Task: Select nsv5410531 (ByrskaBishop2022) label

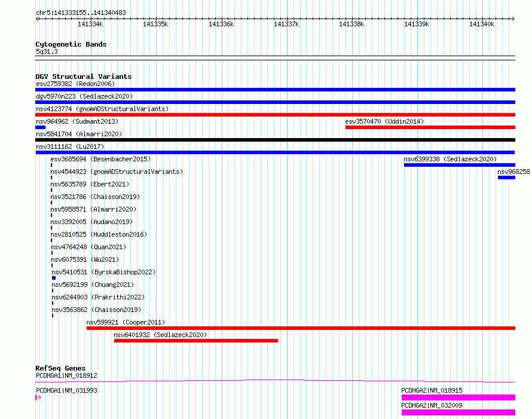Action: coord(103,272)
